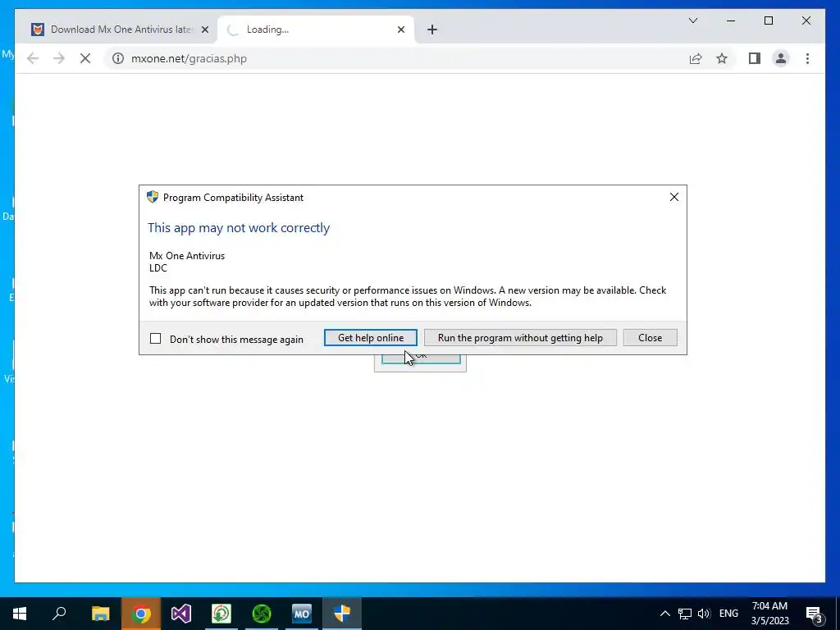840x630 pixels.
Task: Open the Chrome profile menu
Action: pyautogui.click(x=781, y=58)
